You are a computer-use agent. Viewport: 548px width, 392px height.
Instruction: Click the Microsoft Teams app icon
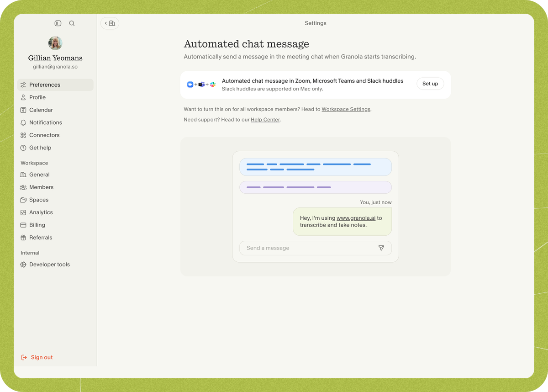[201, 85]
